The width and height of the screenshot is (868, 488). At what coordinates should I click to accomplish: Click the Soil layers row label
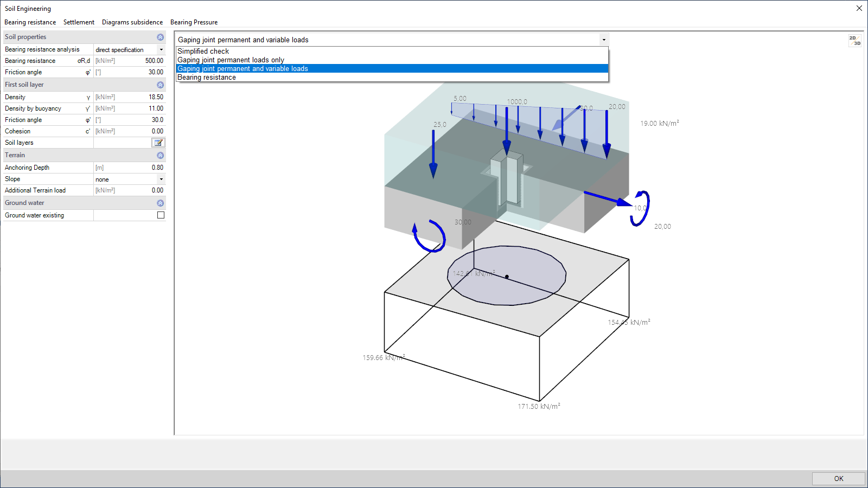[x=19, y=143]
